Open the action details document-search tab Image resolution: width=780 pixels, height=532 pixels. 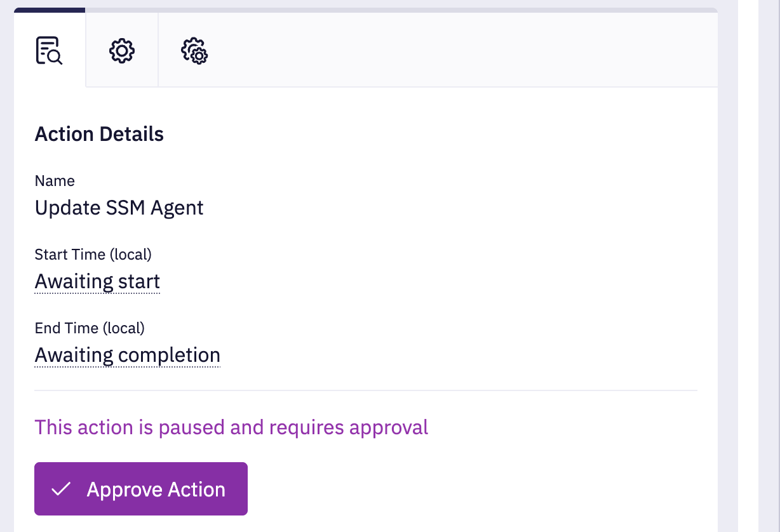click(49, 51)
